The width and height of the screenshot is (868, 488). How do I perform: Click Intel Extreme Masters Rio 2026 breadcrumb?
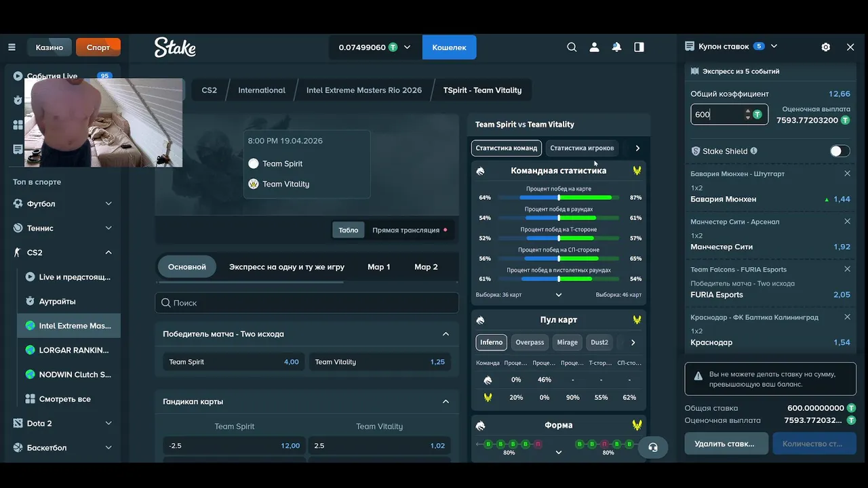(x=364, y=90)
